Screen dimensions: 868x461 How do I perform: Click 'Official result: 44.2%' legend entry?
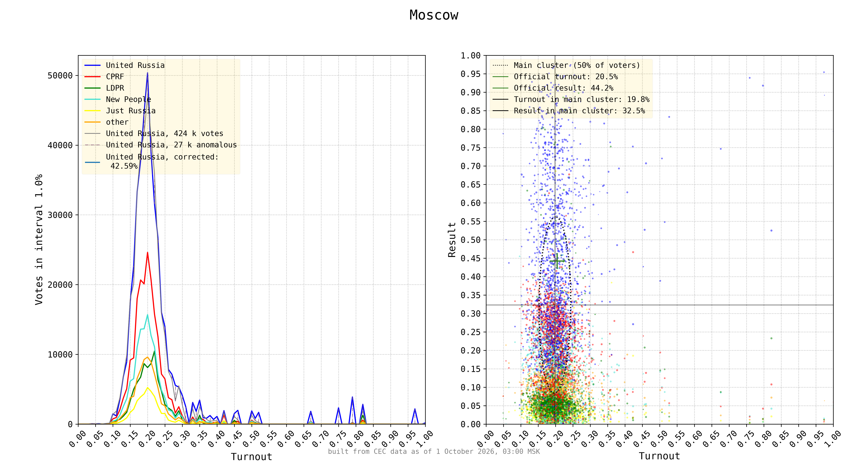tap(563, 88)
